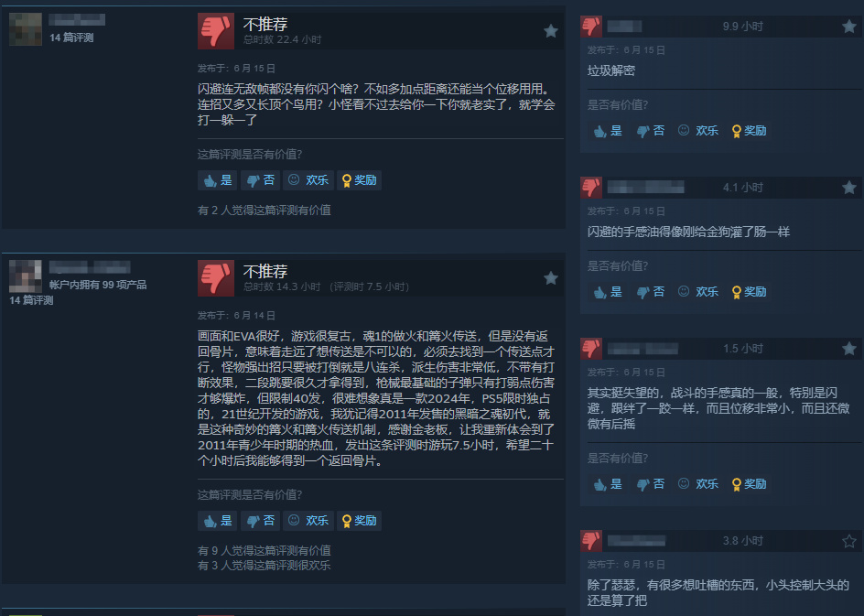
Task: Vote 否 on the 14.3 小时 review
Action: [x=261, y=521]
